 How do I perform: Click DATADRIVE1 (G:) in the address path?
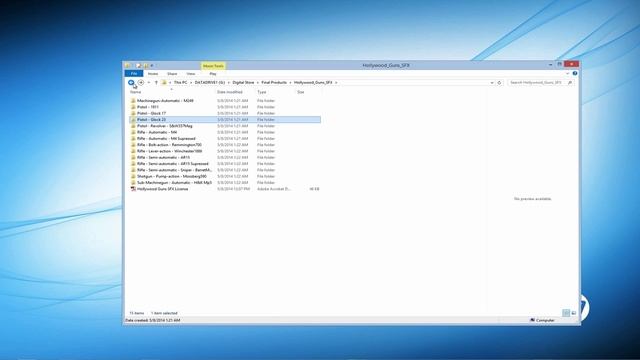(210, 82)
